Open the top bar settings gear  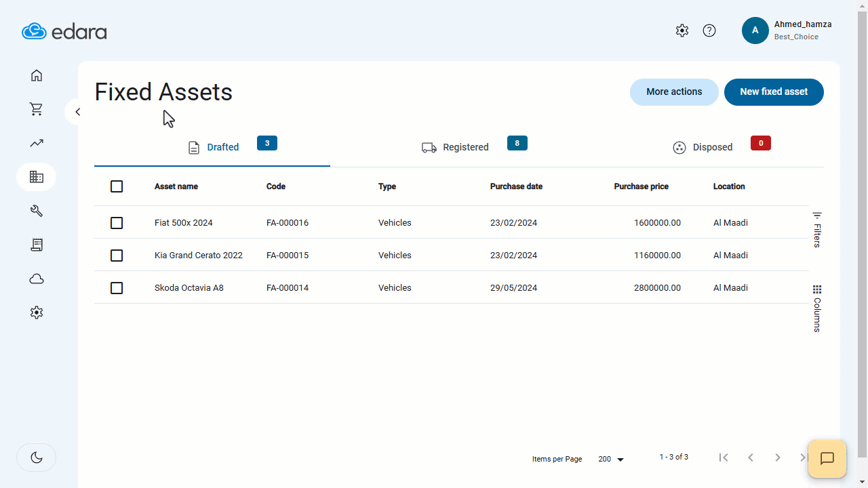[682, 30]
